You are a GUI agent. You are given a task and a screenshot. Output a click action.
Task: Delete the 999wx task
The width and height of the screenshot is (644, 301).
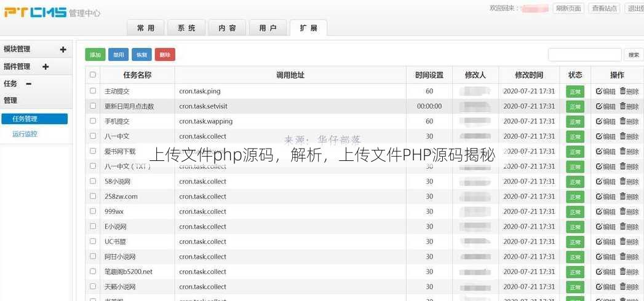pos(629,211)
